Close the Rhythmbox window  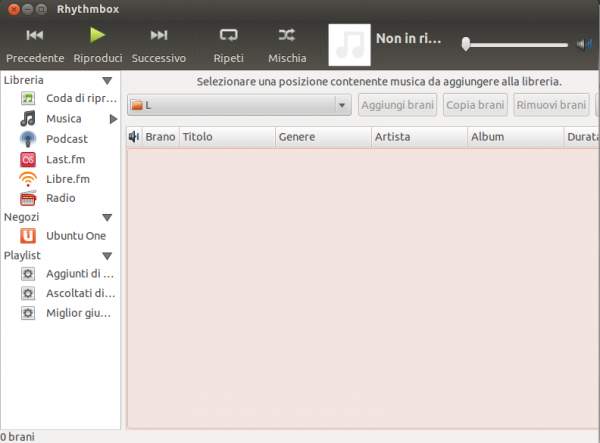pyautogui.click(x=14, y=9)
